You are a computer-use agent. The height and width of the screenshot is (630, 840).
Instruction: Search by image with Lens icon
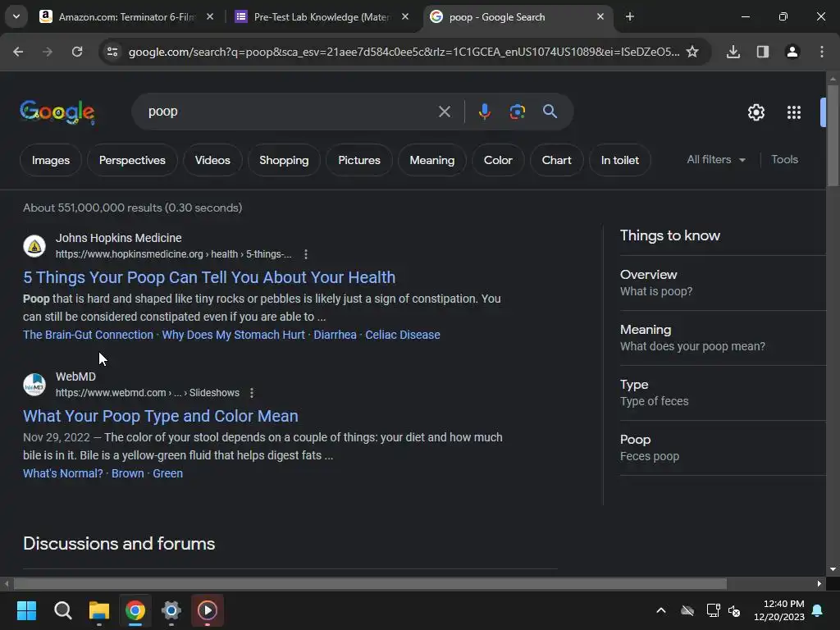click(x=517, y=112)
